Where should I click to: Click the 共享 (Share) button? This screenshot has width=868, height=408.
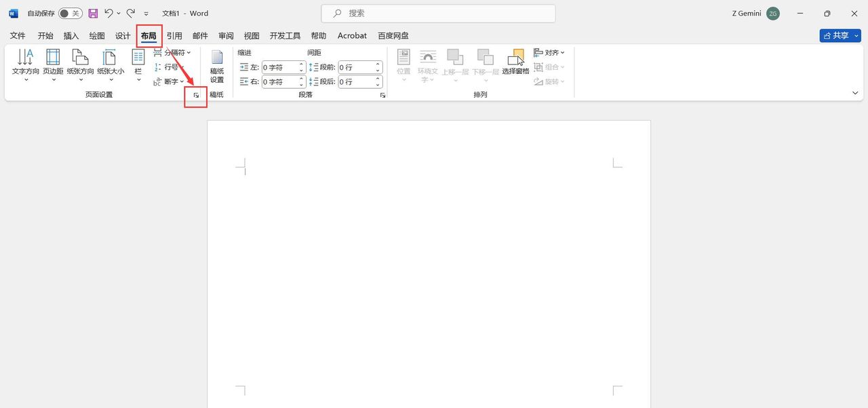[x=839, y=35]
